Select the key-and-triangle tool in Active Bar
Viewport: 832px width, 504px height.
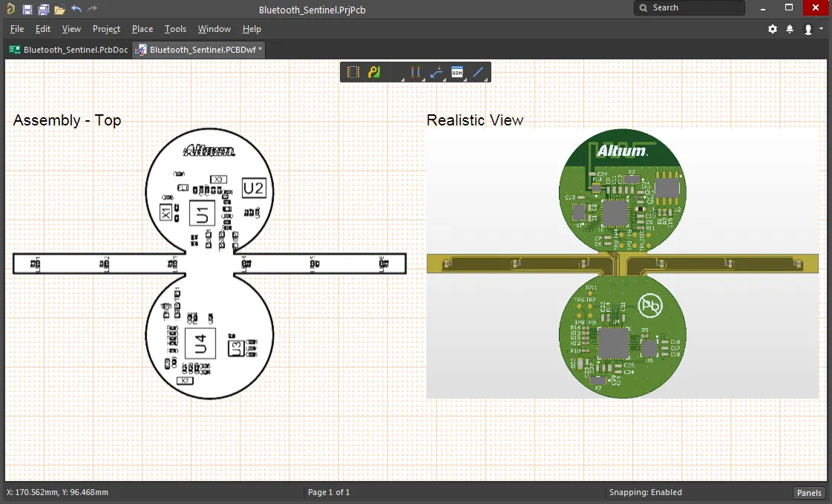[374, 72]
